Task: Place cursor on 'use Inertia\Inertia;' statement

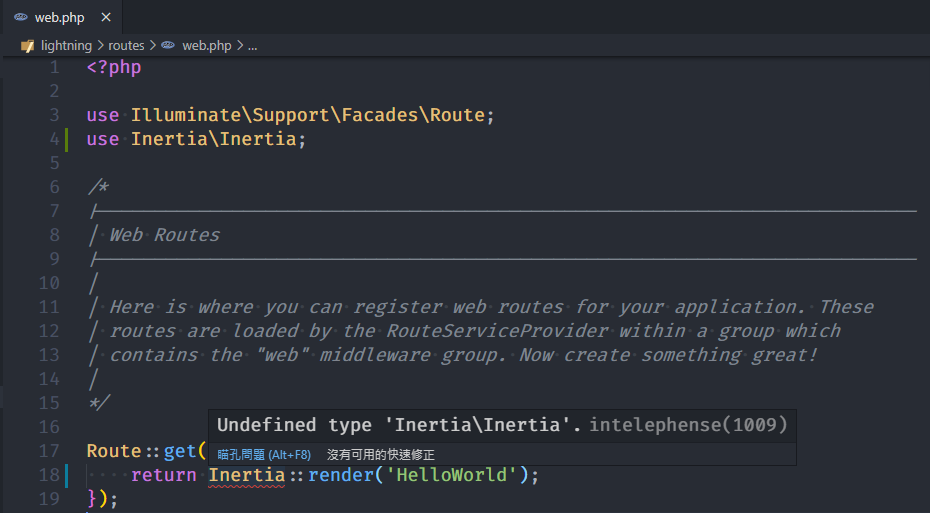Action: click(x=196, y=139)
